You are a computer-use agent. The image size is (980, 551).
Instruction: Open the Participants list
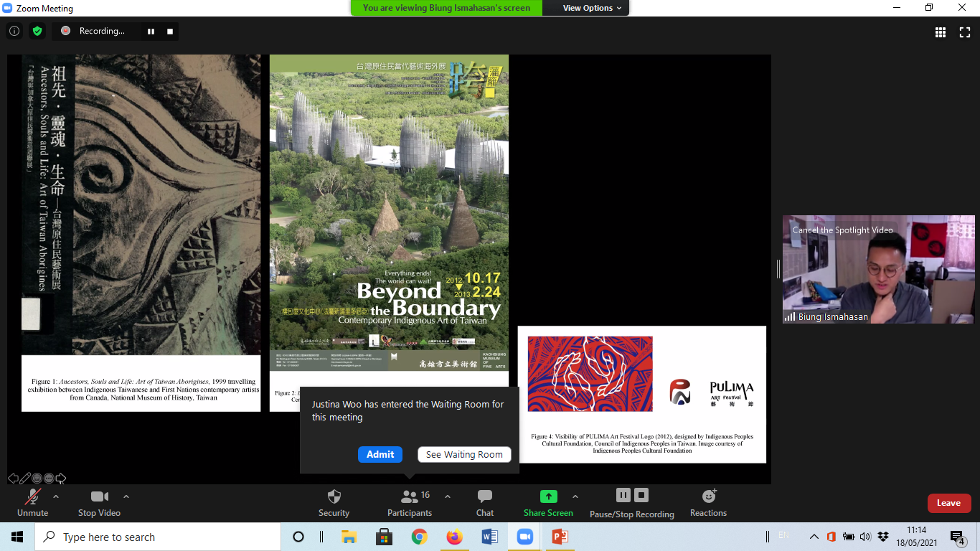click(x=410, y=502)
